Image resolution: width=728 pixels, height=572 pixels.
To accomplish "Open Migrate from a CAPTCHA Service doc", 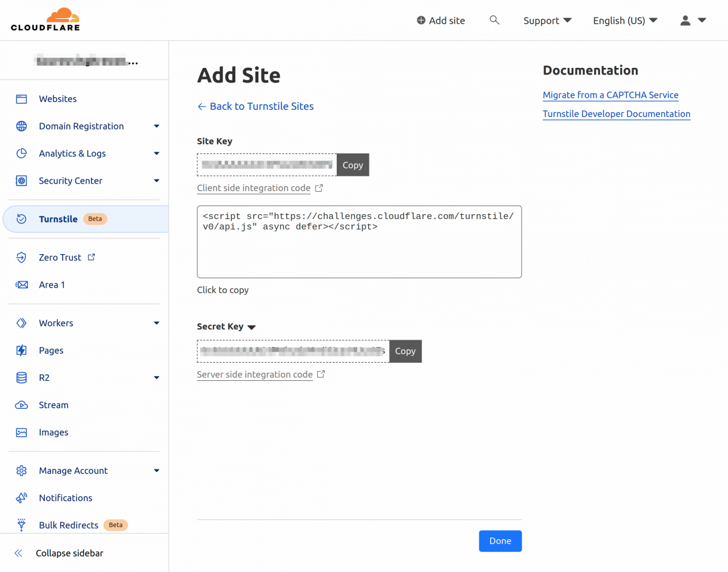I will coord(610,95).
